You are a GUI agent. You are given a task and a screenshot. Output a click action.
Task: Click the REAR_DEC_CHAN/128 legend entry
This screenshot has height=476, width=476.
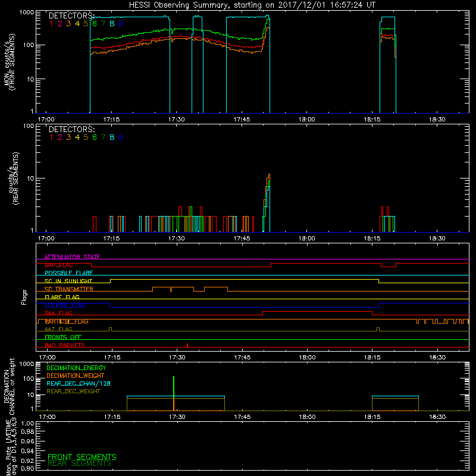[79, 383]
